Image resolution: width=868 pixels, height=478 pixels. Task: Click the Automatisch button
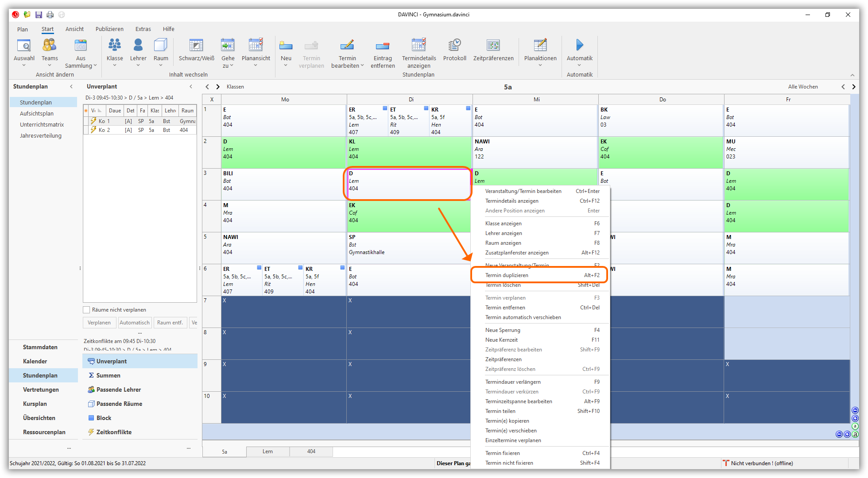tap(135, 323)
